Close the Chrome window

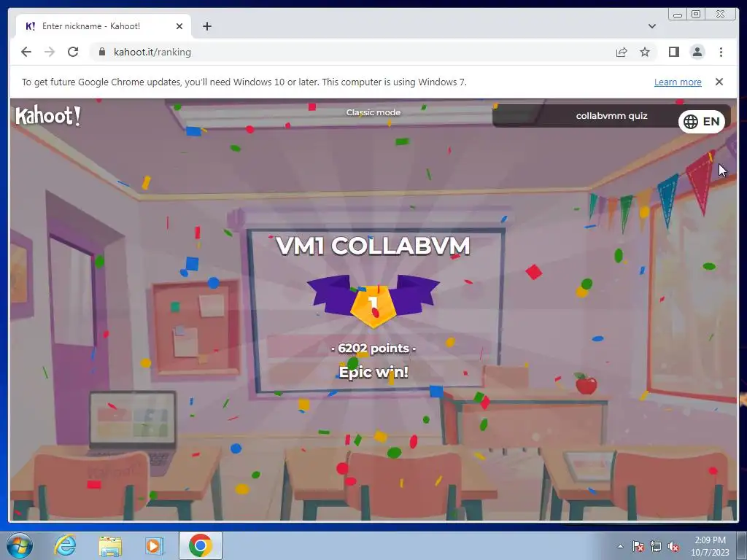(721, 15)
